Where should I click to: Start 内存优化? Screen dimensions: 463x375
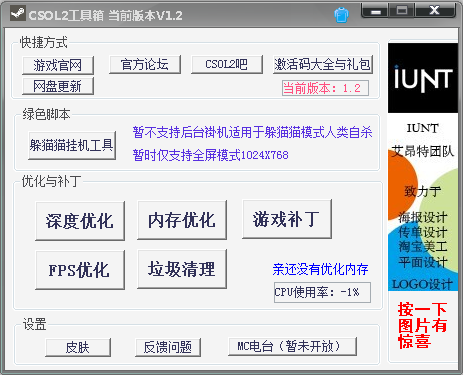[182, 220]
